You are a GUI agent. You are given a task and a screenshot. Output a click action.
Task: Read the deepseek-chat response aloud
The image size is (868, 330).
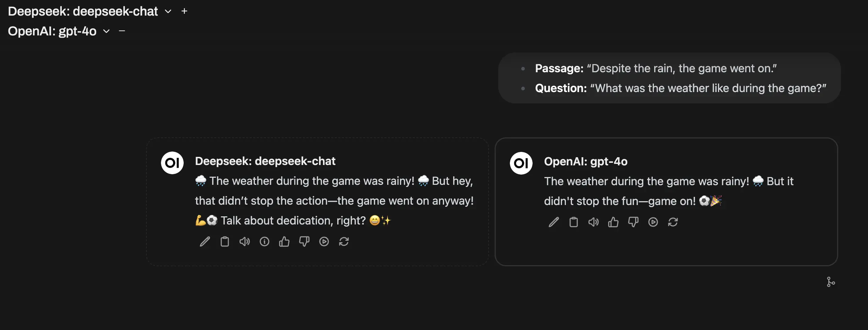coord(245,241)
